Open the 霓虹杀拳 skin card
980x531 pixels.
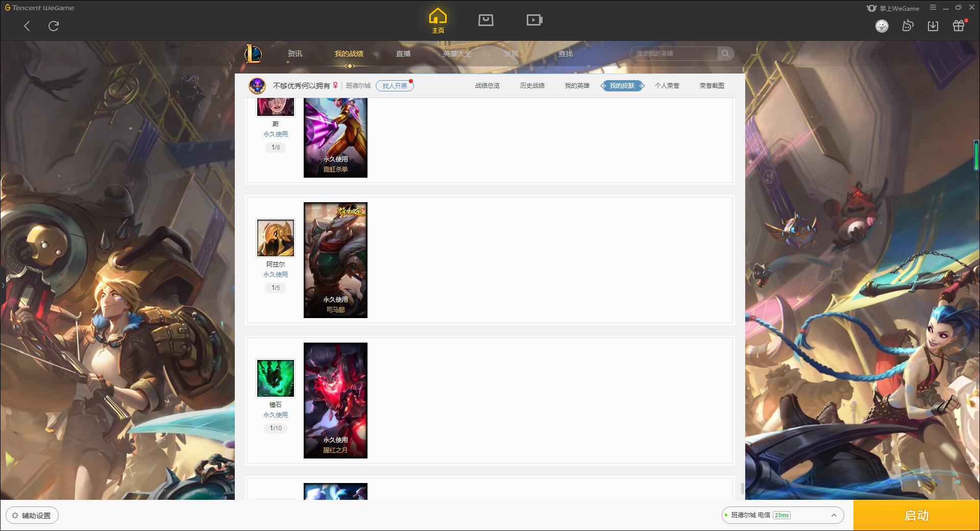335,138
